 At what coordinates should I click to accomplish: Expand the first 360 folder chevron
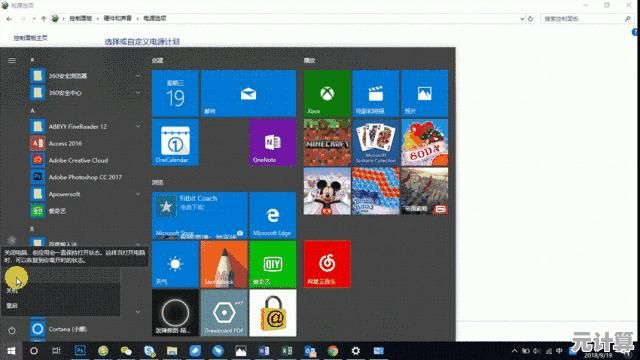click(x=138, y=76)
